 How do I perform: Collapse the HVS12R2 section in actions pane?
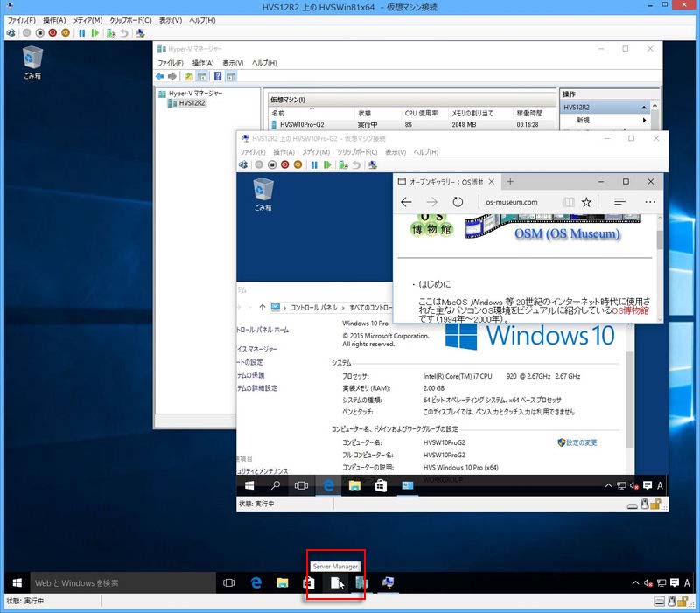(644, 107)
